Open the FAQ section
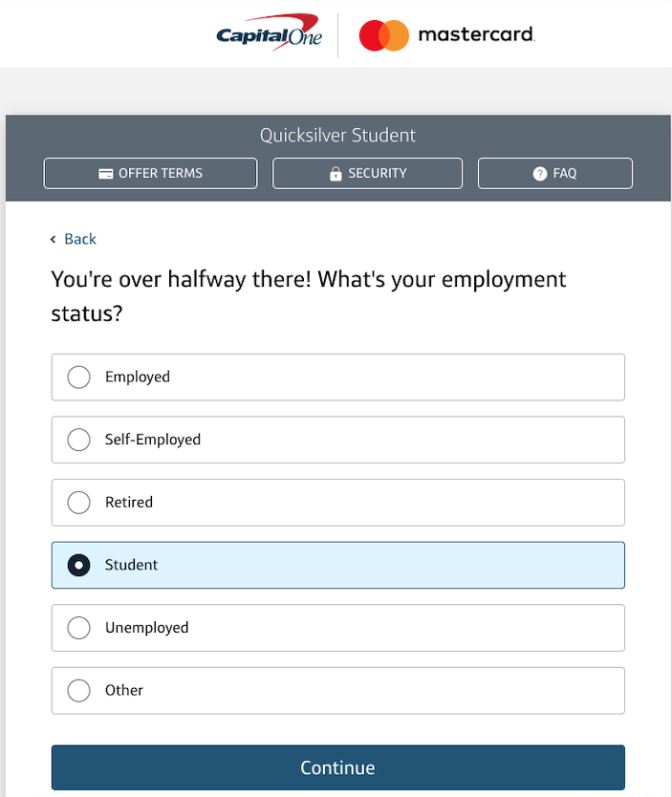Image resolution: width=672 pixels, height=797 pixels. [x=554, y=173]
